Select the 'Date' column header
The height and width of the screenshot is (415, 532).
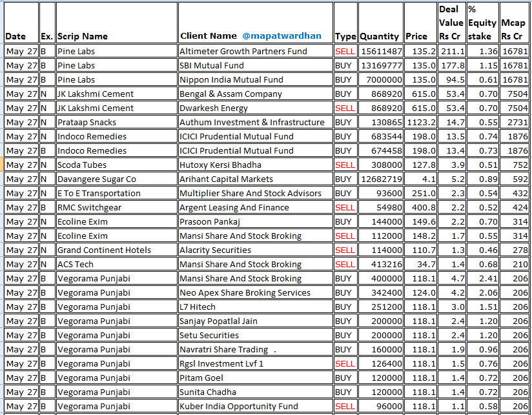point(21,23)
